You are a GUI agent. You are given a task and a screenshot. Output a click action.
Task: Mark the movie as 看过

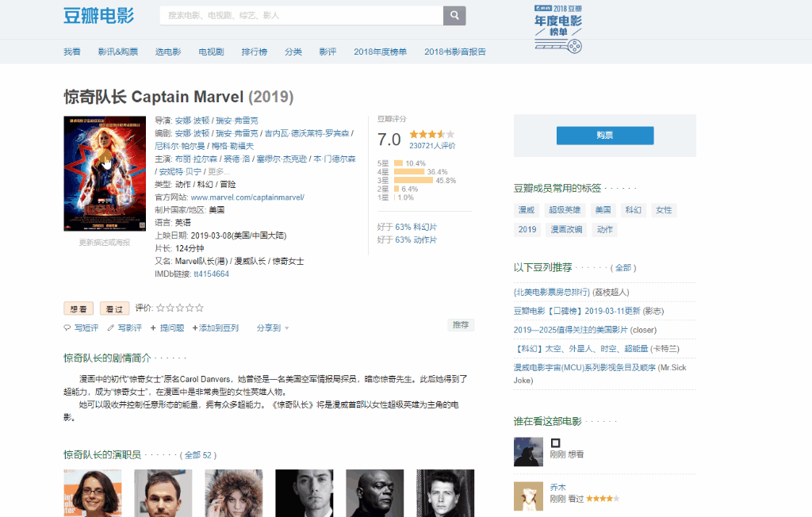coord(114,308)
